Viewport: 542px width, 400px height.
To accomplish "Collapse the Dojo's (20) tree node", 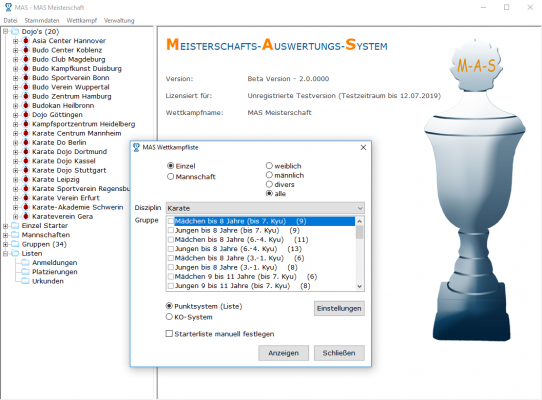I will pyautogui.click(x=6, y=31).
